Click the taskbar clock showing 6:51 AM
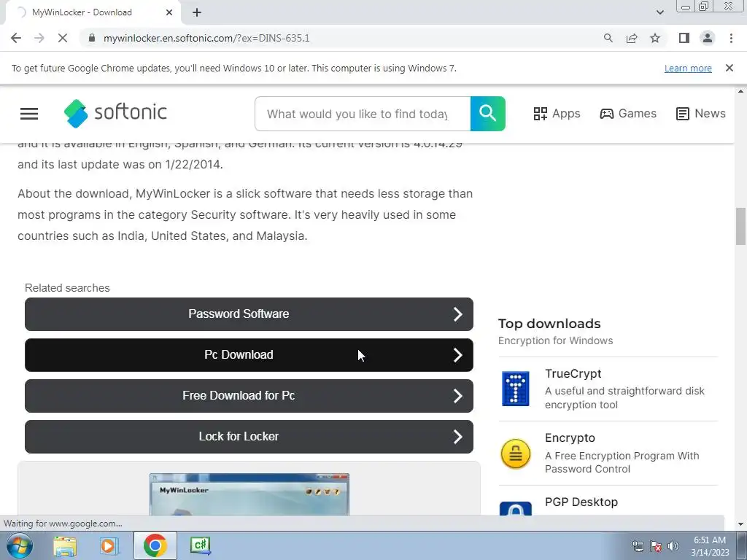Screen dimensions: 747x560 point(710,546)
